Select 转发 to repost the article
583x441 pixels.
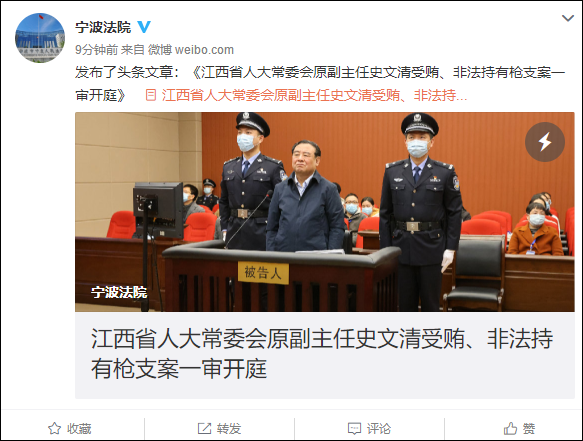[x=219, y=428]
